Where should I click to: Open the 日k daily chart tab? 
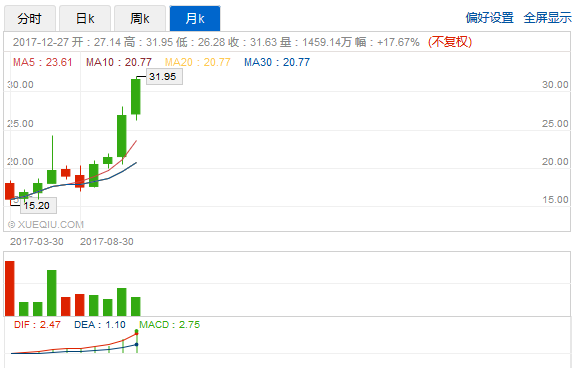pyautogui.click(x=85, y=18)
